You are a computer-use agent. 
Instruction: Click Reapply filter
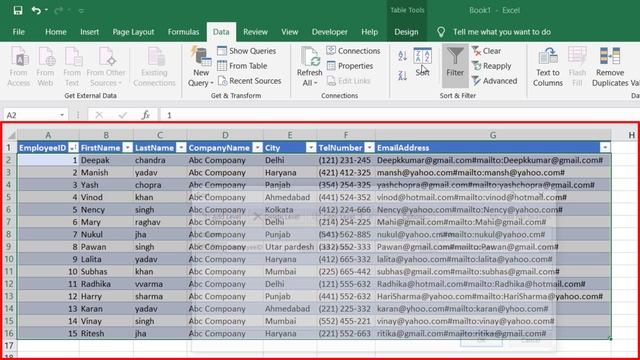pos(491,66)
